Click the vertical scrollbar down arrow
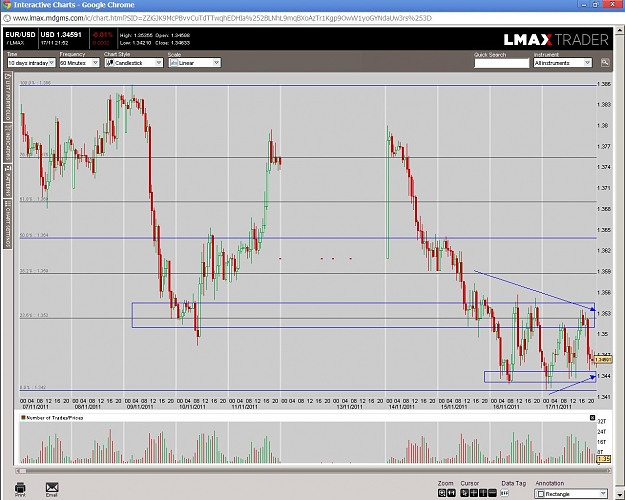 pos(620,496)
